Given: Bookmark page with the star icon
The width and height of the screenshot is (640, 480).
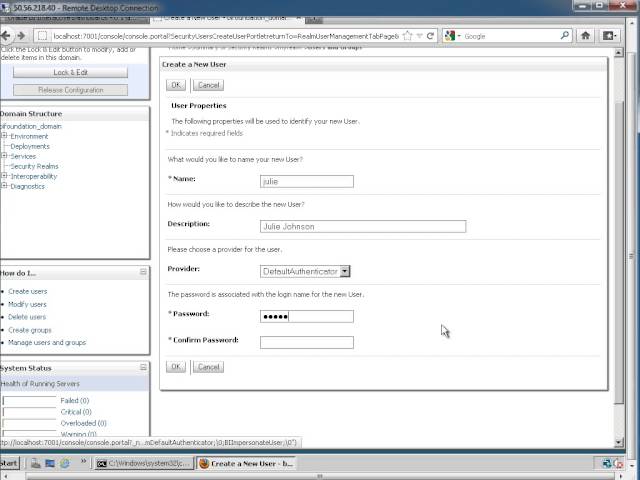Looking at the screenshot, I should [407, 36].
